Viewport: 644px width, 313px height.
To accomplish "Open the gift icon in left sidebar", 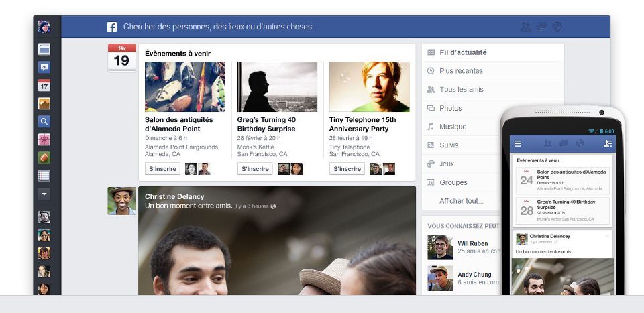I will click(44, 139).
